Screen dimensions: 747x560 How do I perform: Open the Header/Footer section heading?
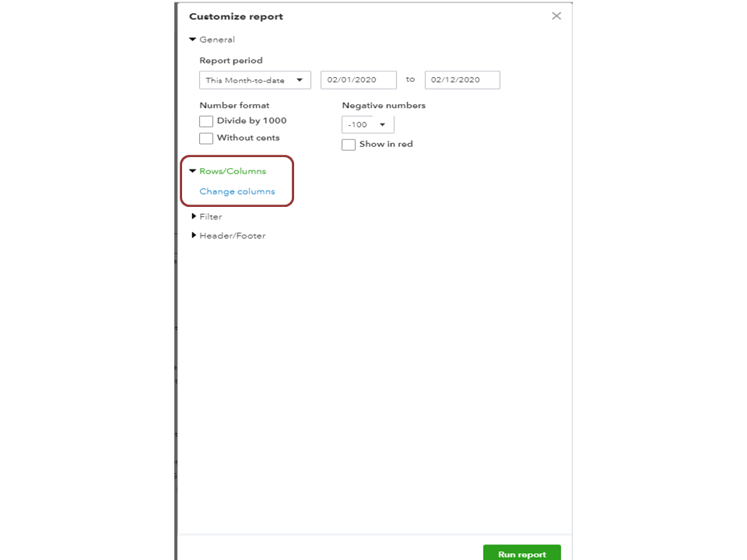232,236
